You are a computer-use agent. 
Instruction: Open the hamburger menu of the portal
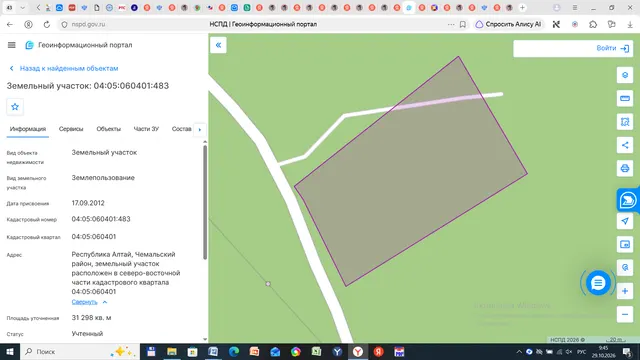click(11, 45)
